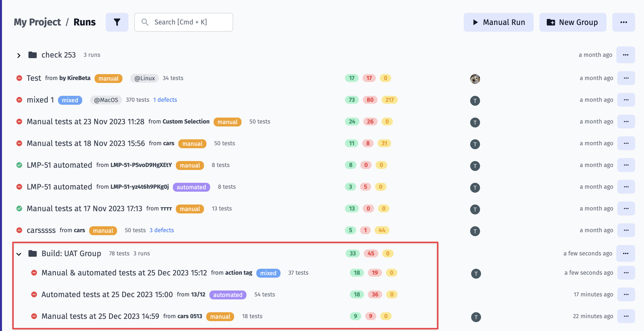Open Automated tests at 25 Dec 2023 15:00
Image resolution: width=644 pixels, height=331 pixels.
point(107,294)
